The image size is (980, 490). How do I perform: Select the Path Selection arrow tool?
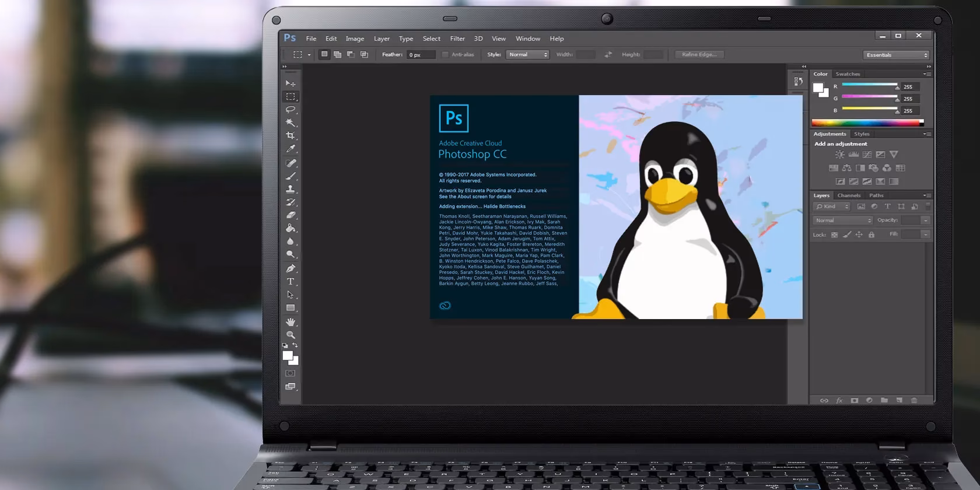tap(290, 295)
